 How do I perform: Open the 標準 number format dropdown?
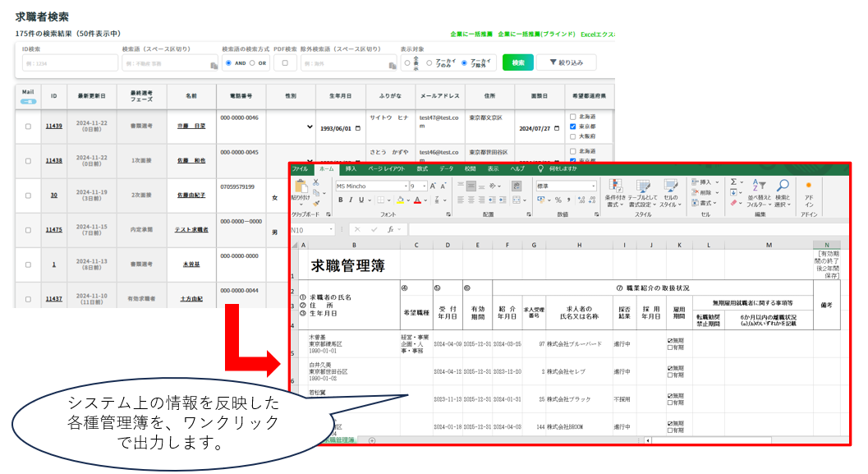pos(593,186)
